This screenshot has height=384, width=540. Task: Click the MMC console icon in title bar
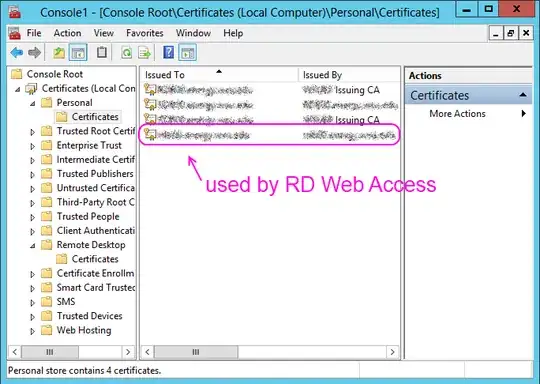(14, 12)
